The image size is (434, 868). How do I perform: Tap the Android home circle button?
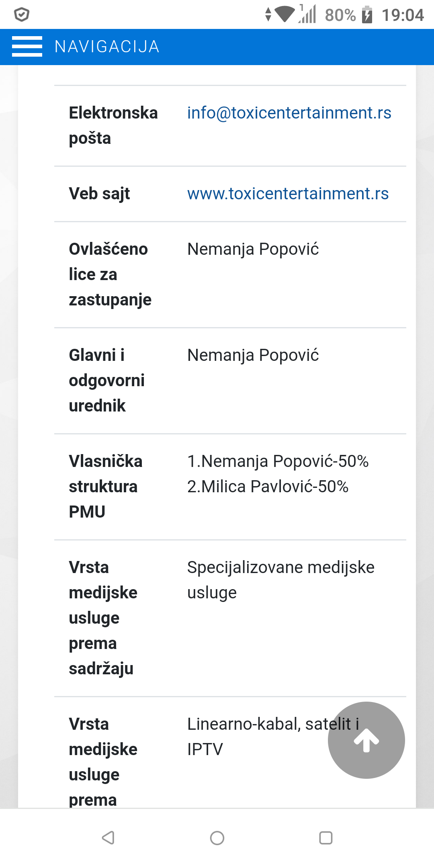tap(217, 838)
